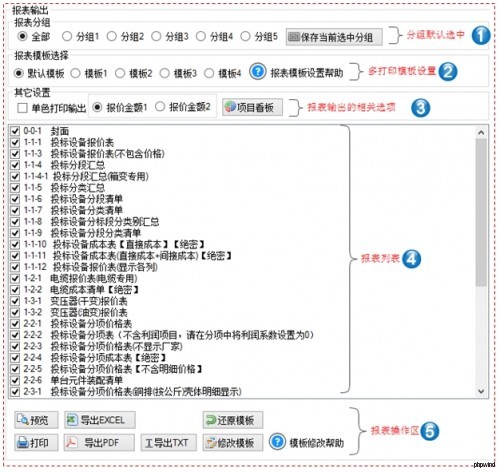500x472 pixels.
Task: Select the 模板1 radio button
Action: 76,73
